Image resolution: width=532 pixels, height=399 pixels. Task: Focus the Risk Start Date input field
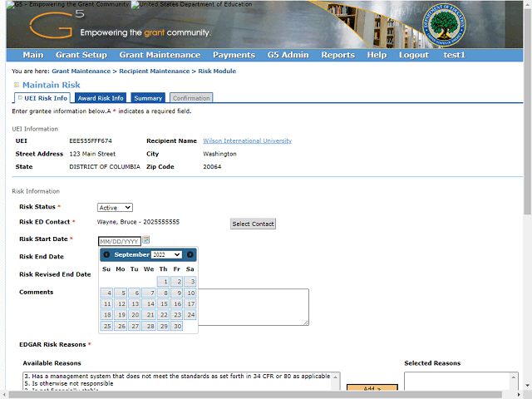[120, 241]
